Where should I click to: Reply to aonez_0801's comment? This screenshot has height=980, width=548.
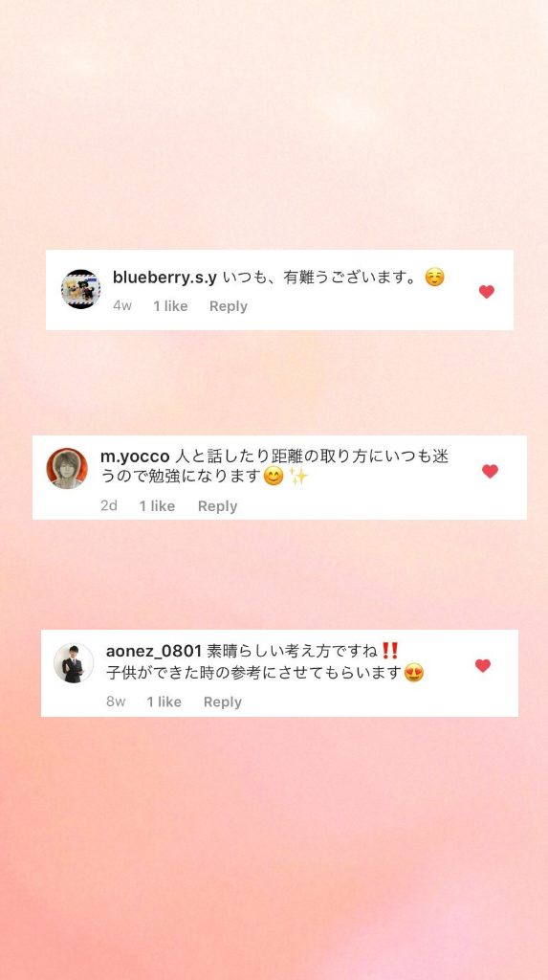(223, 702)
